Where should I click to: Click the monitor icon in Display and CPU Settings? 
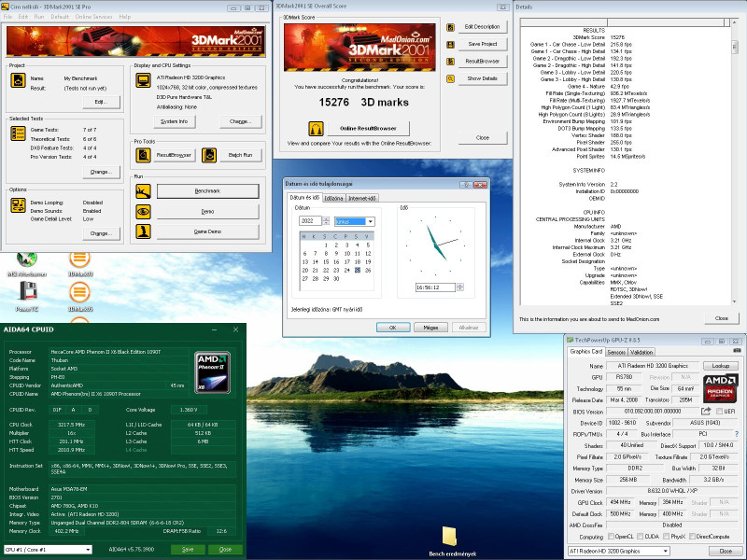coord(144,79)
